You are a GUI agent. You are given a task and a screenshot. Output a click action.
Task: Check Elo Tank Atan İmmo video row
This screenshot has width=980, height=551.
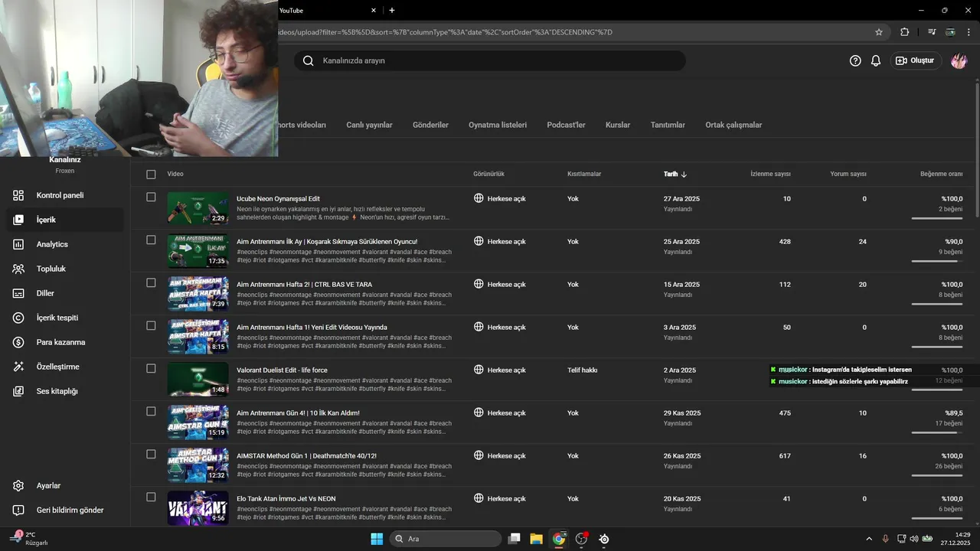tap(151, 497)
